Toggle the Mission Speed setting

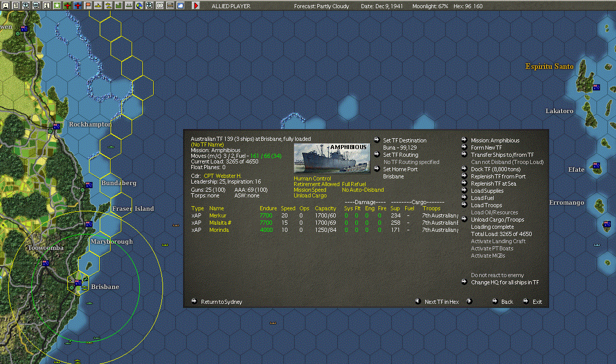310,190
